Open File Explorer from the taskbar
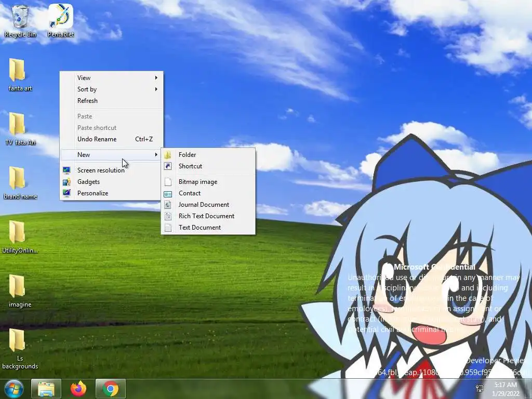 pyautogui.click(x=46, y=389)
